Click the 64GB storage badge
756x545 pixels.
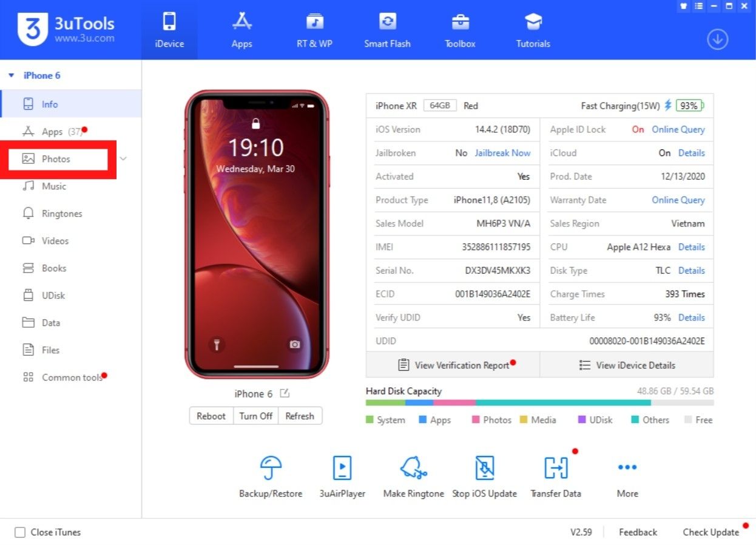[x=440, y=106]
